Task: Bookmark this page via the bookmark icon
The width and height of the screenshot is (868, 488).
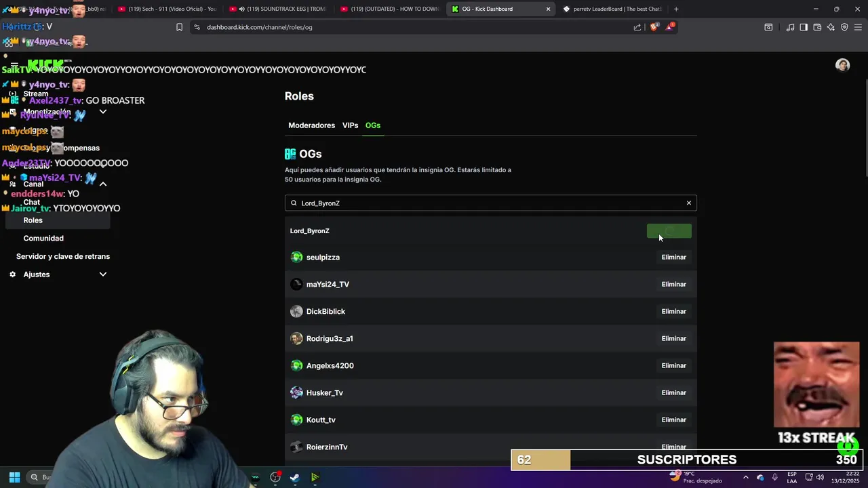Action: (x=179, y=27)
